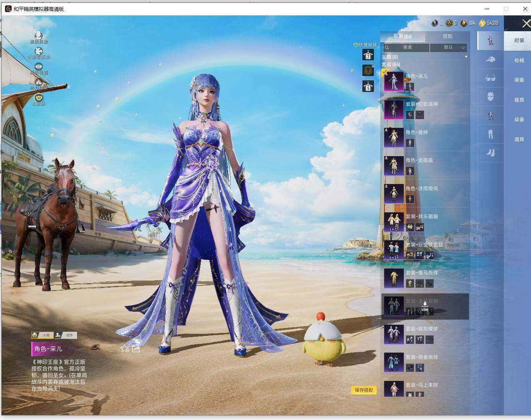Click the first piece icon under 套装-幻影战神

410,115
